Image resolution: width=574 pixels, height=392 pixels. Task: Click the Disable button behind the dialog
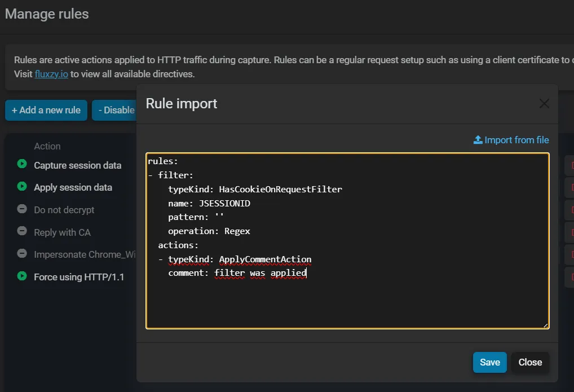tap(114, 111)
